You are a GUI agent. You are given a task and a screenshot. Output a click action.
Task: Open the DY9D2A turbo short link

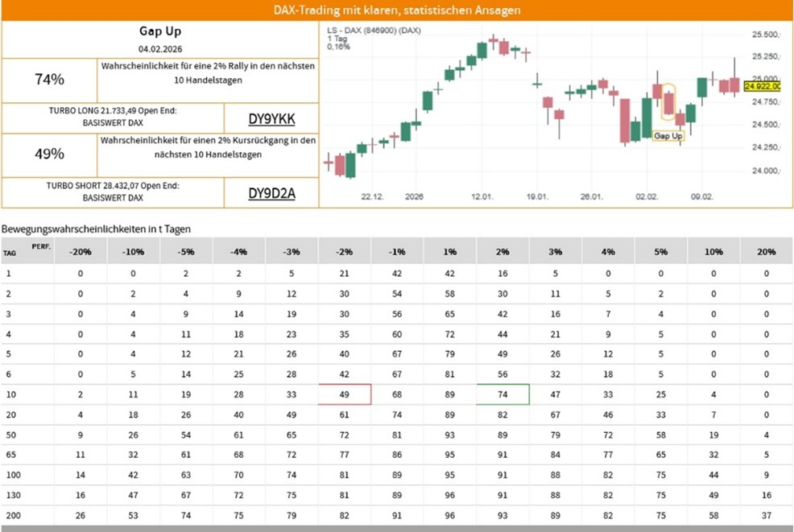(271, 193)
